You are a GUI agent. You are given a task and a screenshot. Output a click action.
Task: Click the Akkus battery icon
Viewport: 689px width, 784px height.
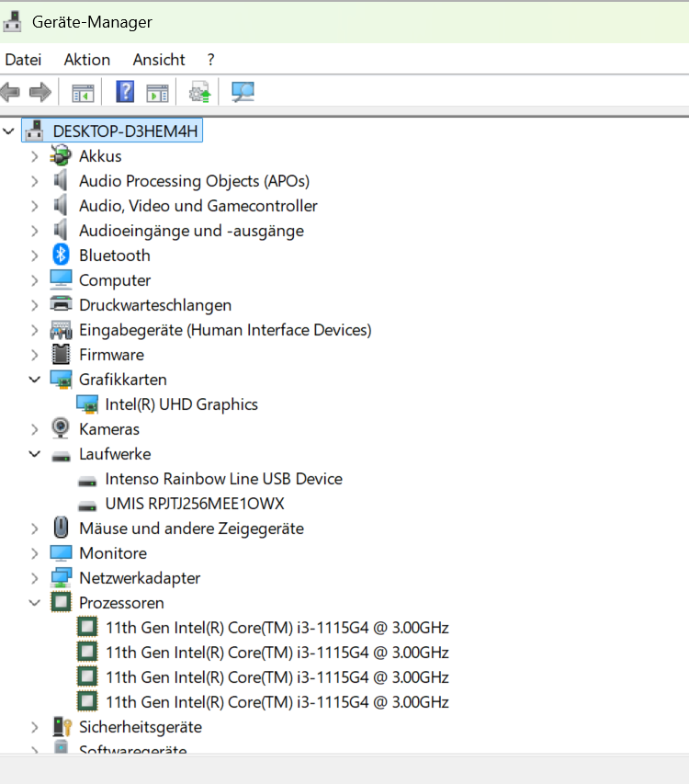point(61,155)
